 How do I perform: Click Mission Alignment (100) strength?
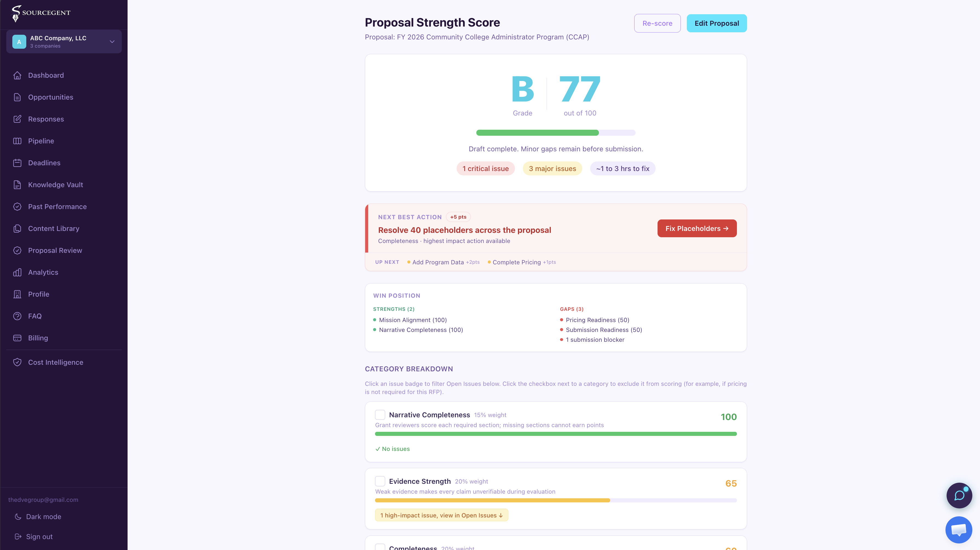[x=413, y=320]
